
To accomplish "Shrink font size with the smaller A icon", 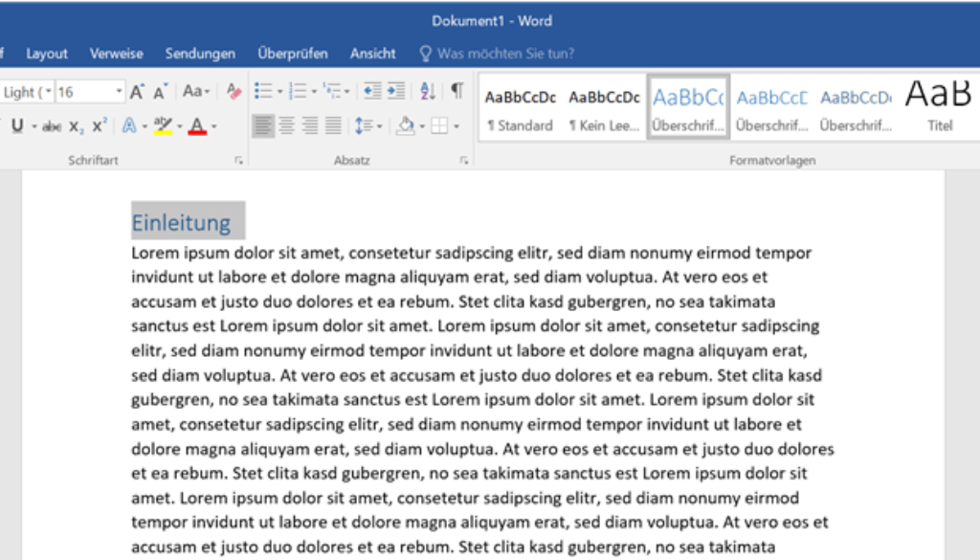I will [x=161, y=92].
